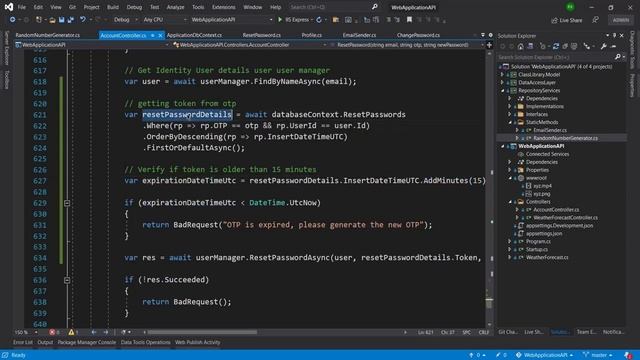Start debugging with the green IIS Express play icon
Viewport: 640px width, 360px height.
click(x=280, y=20)
